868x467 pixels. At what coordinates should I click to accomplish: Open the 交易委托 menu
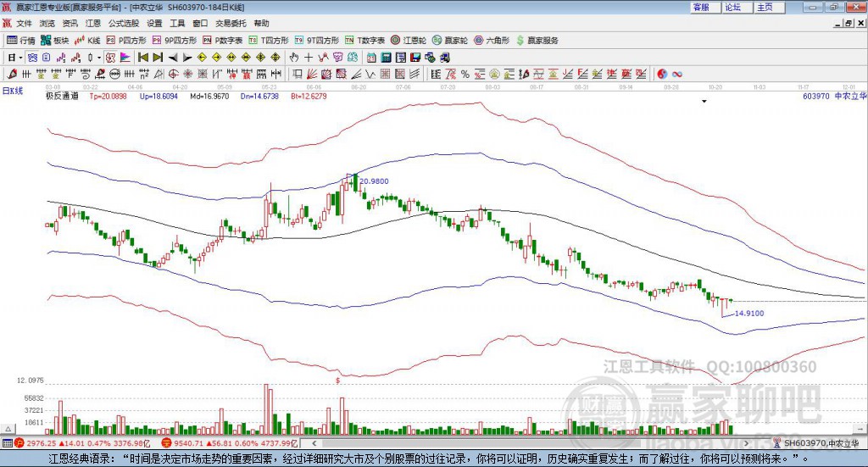tap(231, 23)
